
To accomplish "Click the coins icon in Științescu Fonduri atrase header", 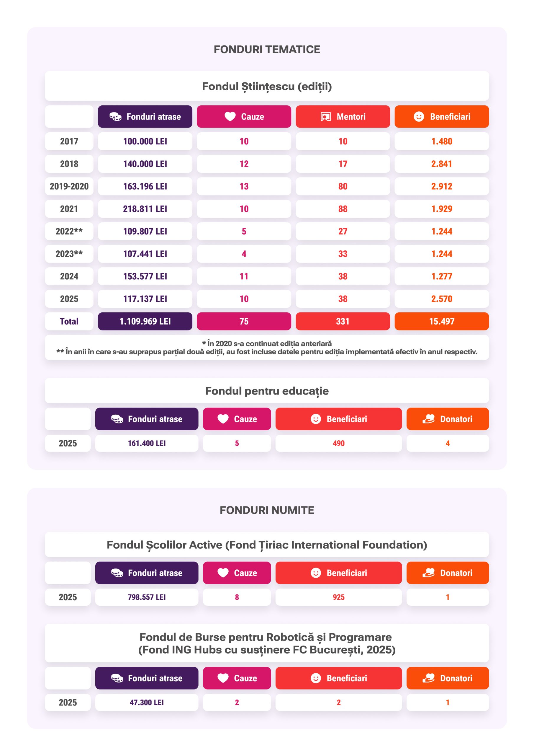I will click(x=115, y=117).
